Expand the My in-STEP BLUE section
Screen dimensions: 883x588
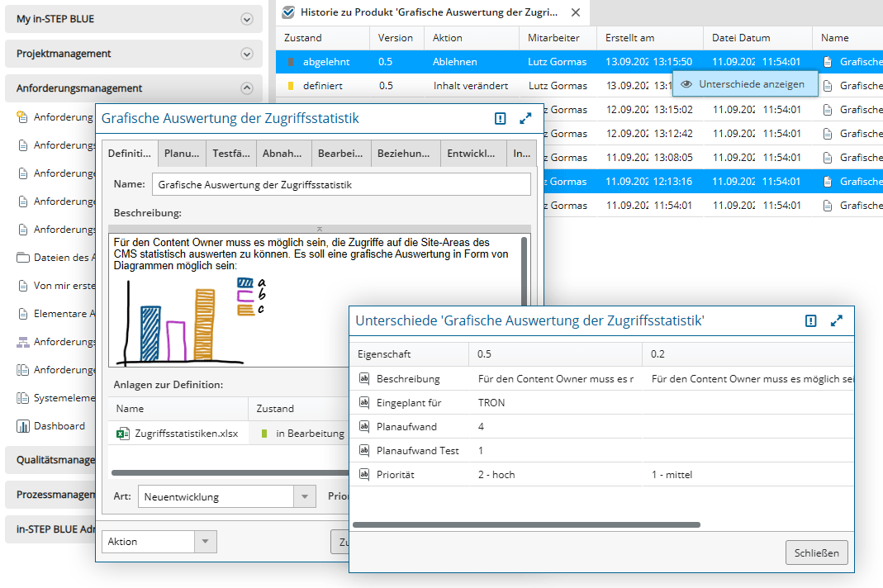pyautogui.click(x=246, y=19)
